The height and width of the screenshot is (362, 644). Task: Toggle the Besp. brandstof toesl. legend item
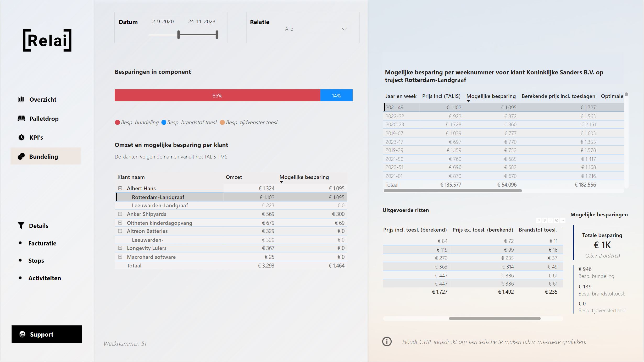click(x=190, y=122)
